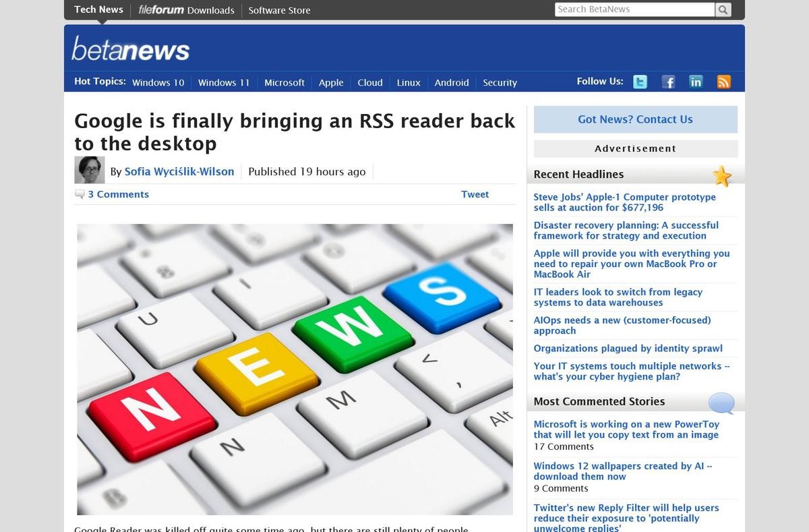The width and height of the screenshot is (809, 532).
Task: Select the Linux hot topic
Action: [x=409, y=82]
